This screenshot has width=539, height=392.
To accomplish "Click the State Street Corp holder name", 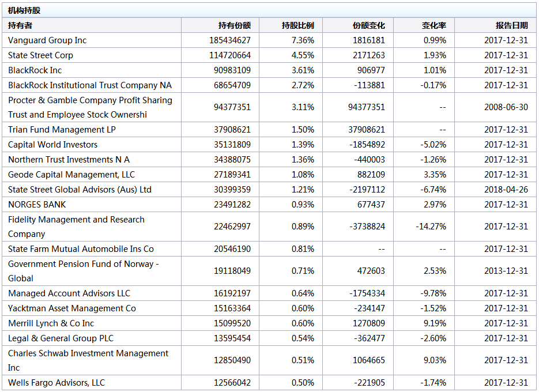I will coord(40,55).
